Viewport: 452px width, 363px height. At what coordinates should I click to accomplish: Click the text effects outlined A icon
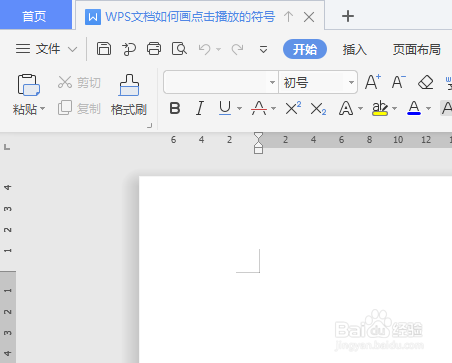[x=346, y=108]
